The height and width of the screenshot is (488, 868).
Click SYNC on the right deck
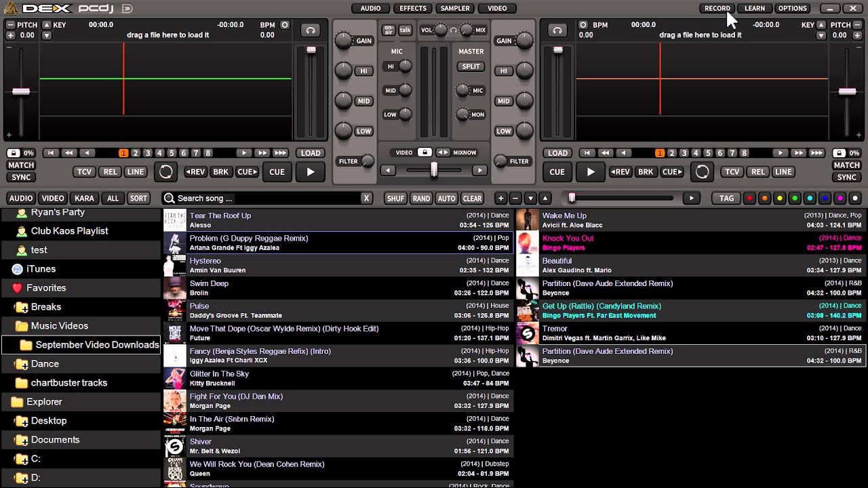coord(846,178)
